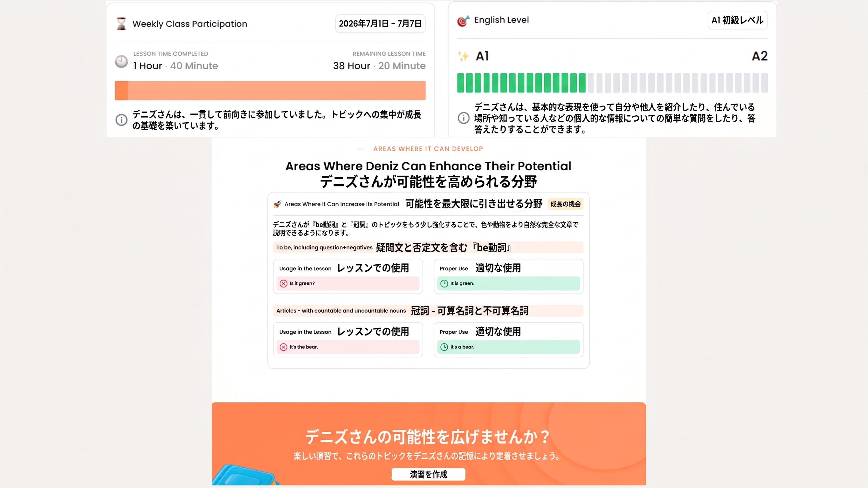Click the red X icon beside "Is it green?"
868x488 pixels.
(284, 284)
